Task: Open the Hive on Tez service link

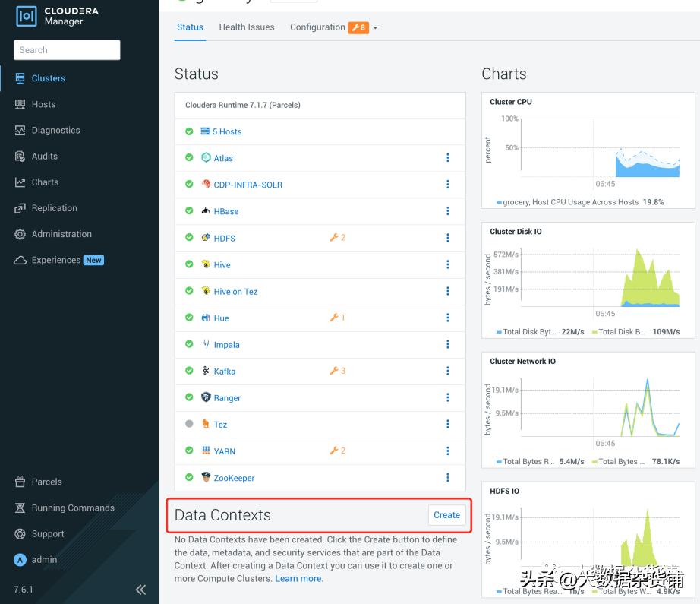Action: pyautogui.click(x=235, y=292)
